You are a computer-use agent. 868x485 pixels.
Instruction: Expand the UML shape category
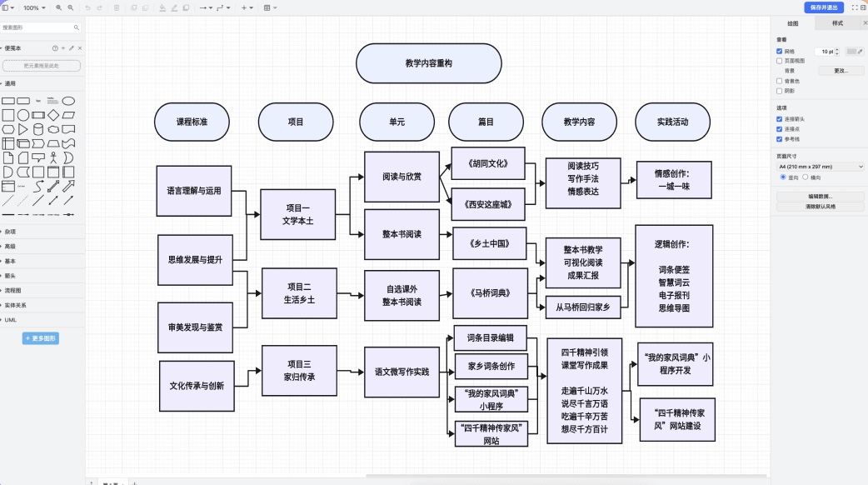click(x=42, y=320)
